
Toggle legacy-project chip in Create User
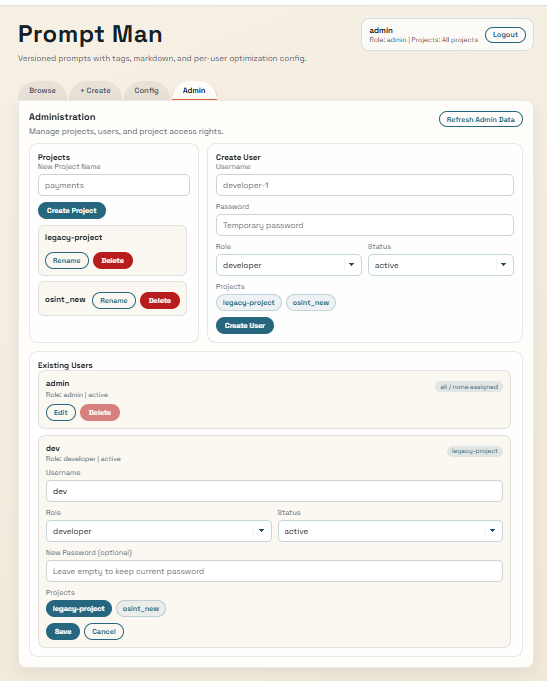pos(249,303)
